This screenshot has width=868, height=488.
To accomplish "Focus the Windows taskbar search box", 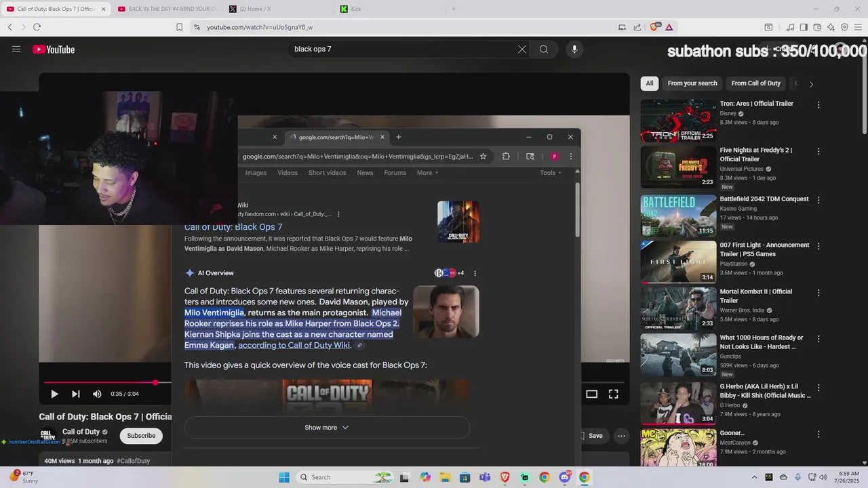I will pos(345,477).
